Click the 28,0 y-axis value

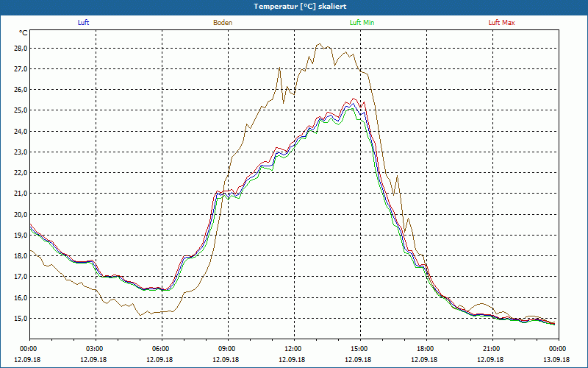(21, 49)
